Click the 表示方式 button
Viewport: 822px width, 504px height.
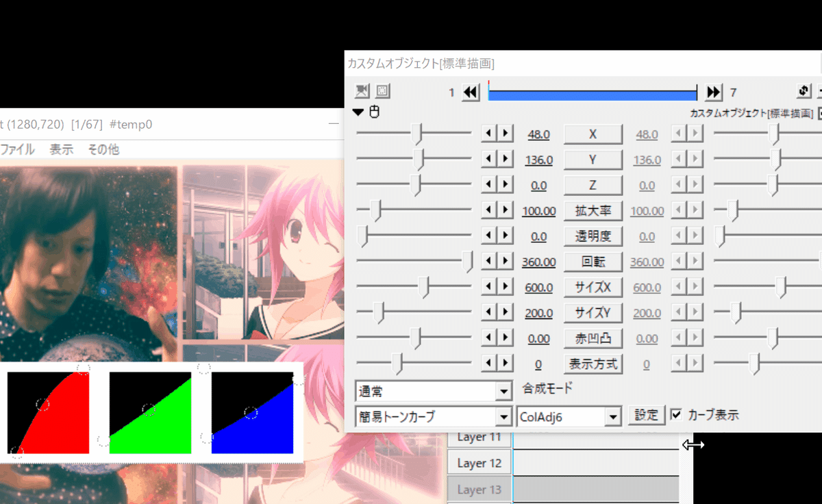pos(593,364)
